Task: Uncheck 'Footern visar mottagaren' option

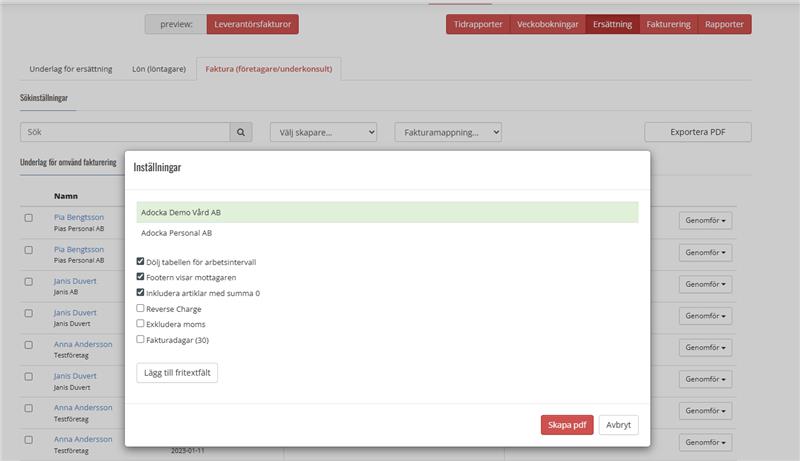Action: click(140, 276)
